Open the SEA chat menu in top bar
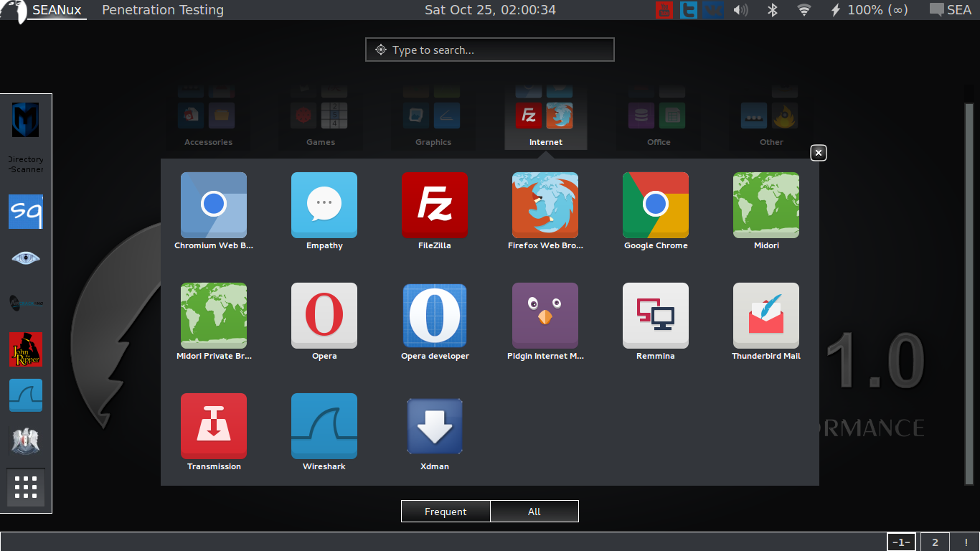 (950, 10)
